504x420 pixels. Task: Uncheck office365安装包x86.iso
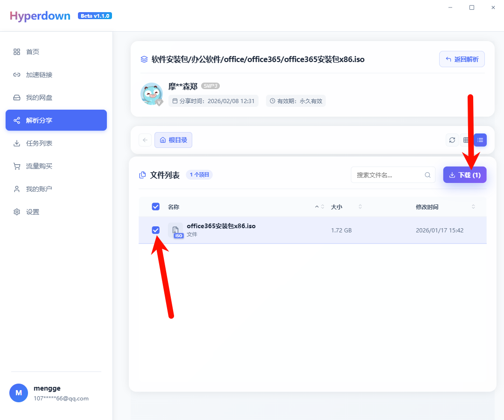pos(155,230)
